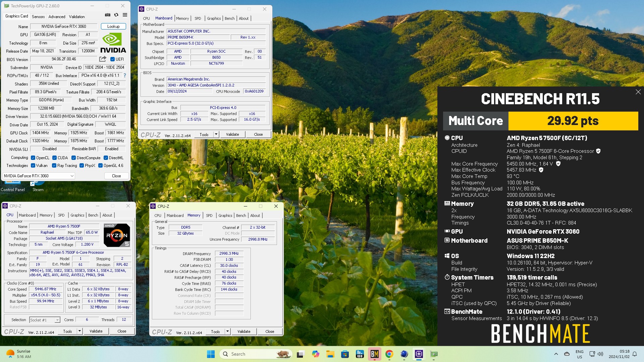This screenshot has width=644, height=362.
Task: Open Graphics tab in bottom-left CPU-Z window
Action: coord(77,215)
